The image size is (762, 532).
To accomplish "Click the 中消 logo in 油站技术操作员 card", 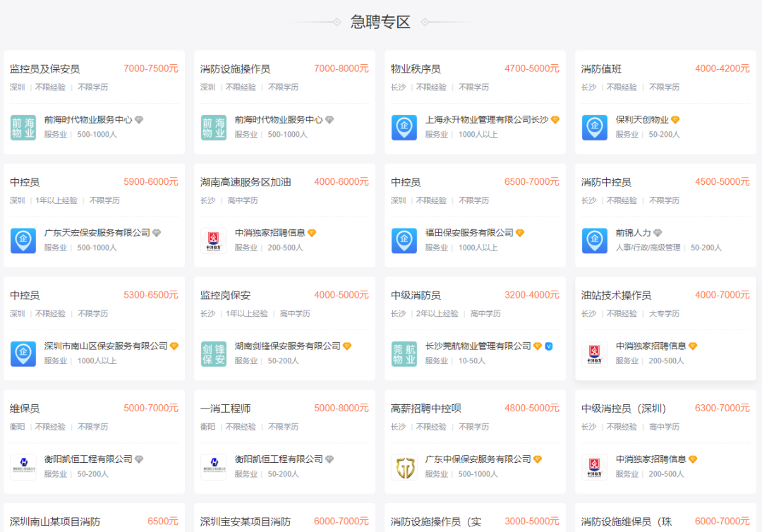I will pyautogui.click(x=595, y=353).
